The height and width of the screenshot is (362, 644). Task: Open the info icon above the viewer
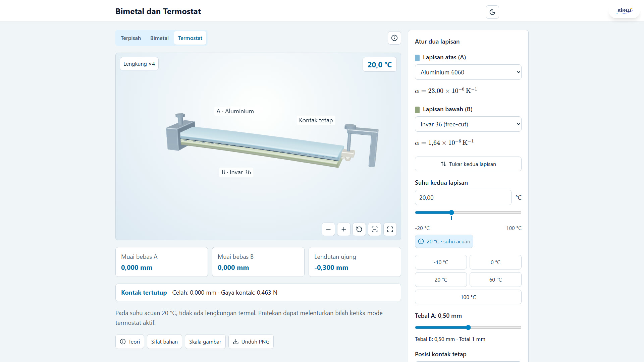click(394, 38)
